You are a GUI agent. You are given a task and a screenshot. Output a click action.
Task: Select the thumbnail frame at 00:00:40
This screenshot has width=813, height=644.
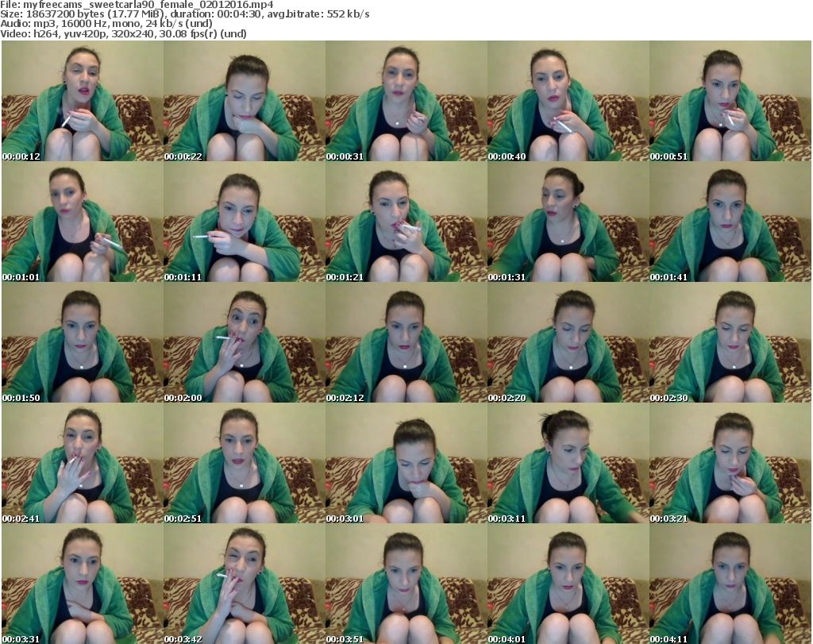coord(568,101)
